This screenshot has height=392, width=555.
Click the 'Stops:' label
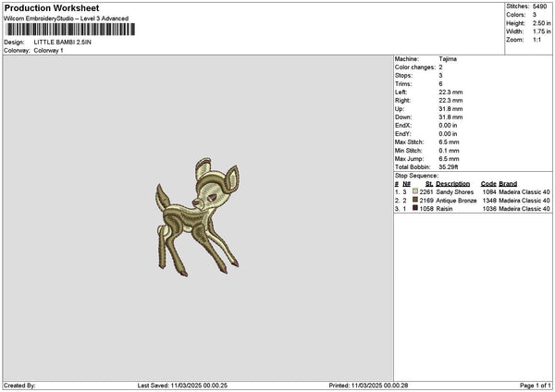pos(403,76)
